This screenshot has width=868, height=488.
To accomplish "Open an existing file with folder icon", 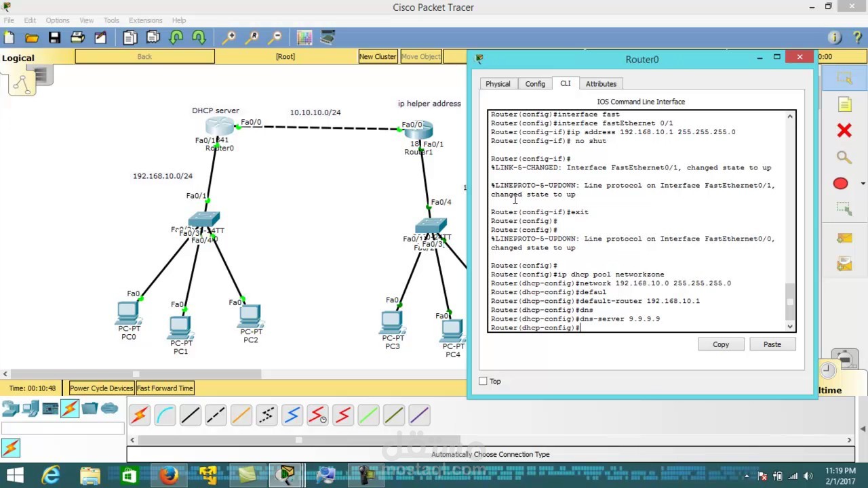I will [x=32, y=37].
